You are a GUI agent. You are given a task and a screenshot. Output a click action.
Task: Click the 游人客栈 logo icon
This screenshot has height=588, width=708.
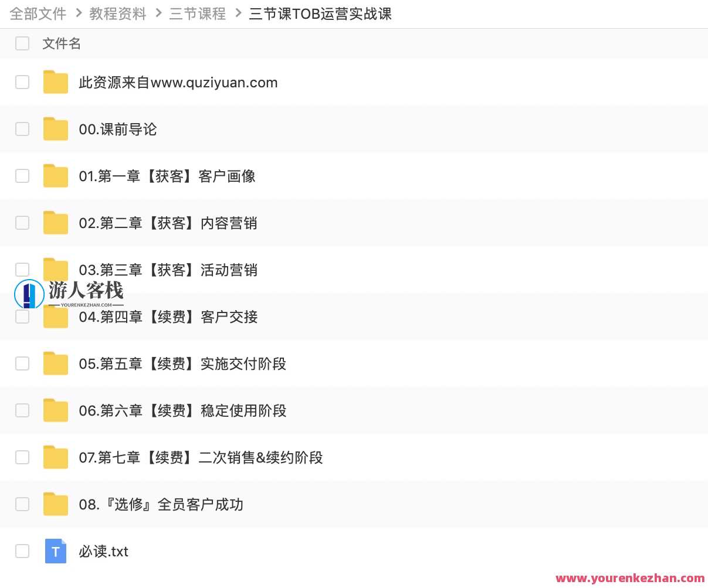pos(29,294)
